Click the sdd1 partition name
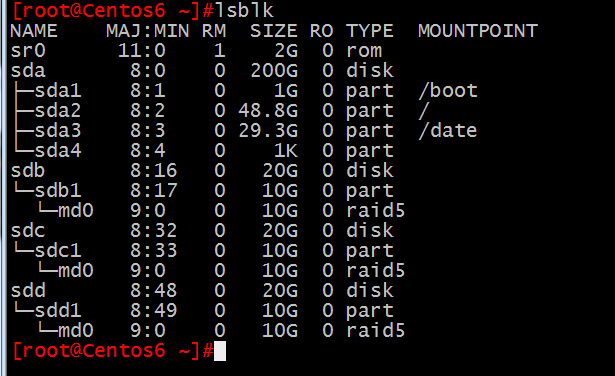 pyautogui.click(x=58, y=311)
